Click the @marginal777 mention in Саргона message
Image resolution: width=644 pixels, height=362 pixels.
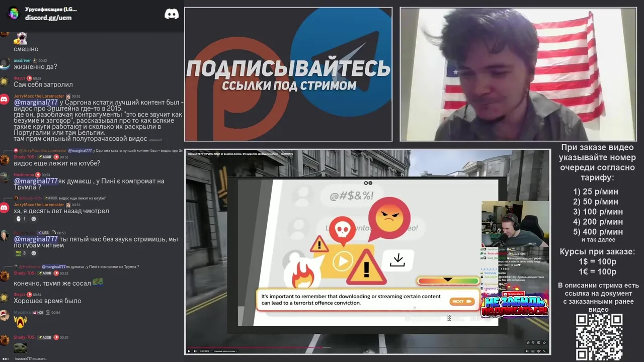click(36, 102)
